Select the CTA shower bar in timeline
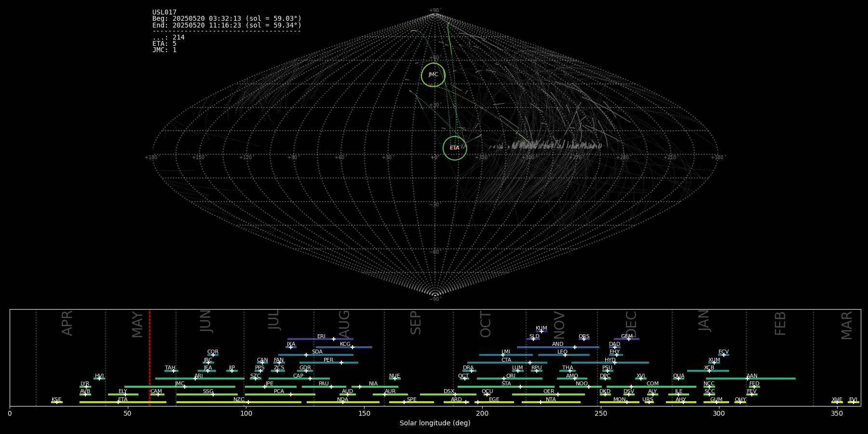Viewport: 868px width, 434px height. pyautogui.click(x=507, y=363)
